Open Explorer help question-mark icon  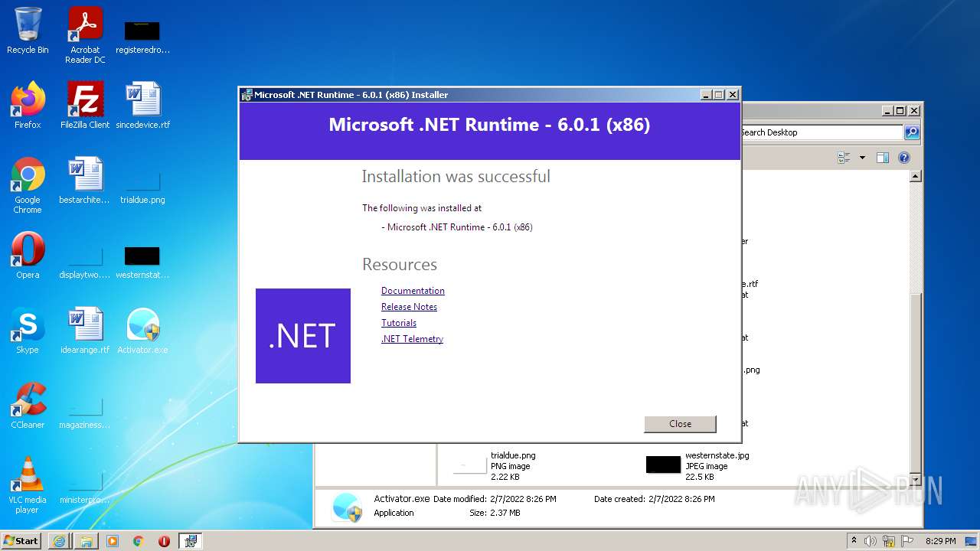click(x=904, y=158)
